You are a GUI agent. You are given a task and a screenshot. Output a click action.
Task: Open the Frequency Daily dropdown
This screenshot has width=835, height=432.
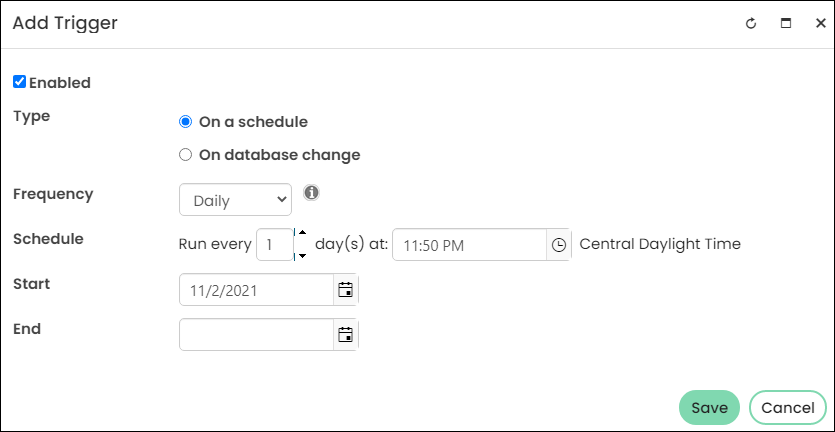tap(235, 200)
